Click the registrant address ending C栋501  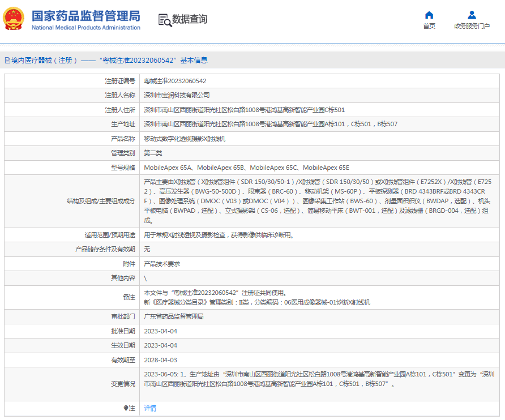point(245,110)
